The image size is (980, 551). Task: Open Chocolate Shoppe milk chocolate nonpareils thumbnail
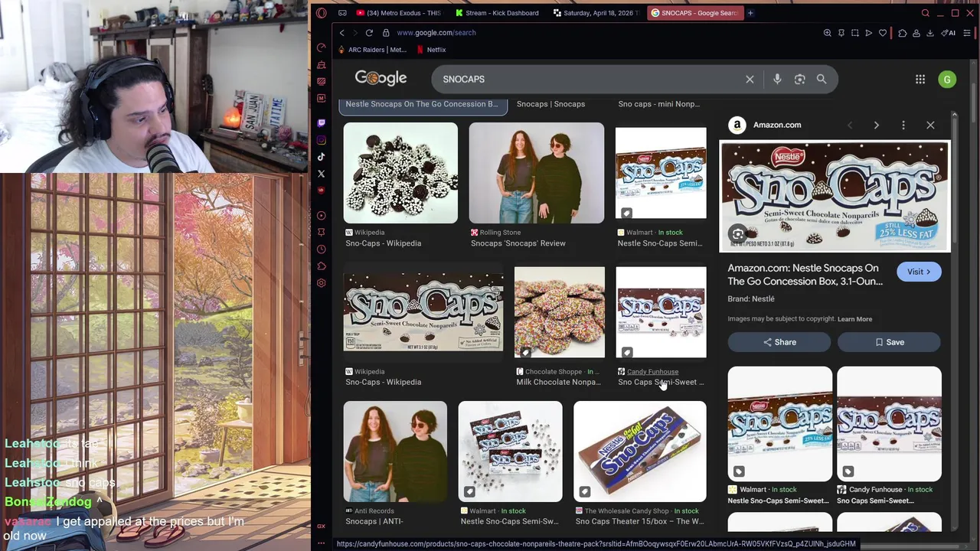[559, 312]
